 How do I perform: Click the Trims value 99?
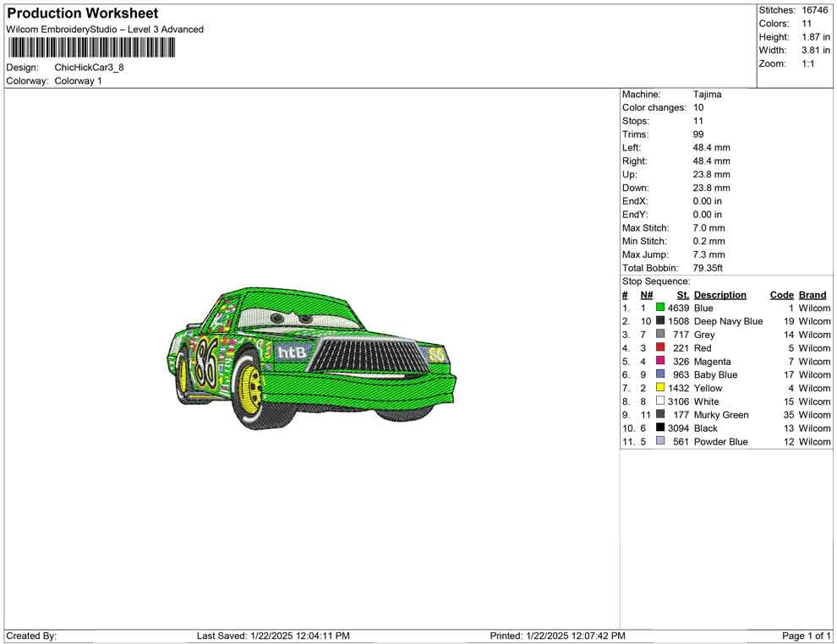[698, 134]
